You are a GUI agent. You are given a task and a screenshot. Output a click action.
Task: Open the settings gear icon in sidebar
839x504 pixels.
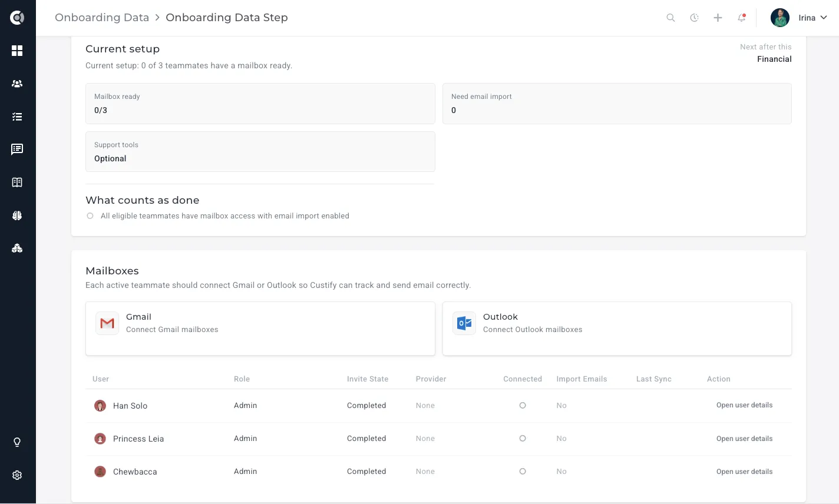(17, 475)
